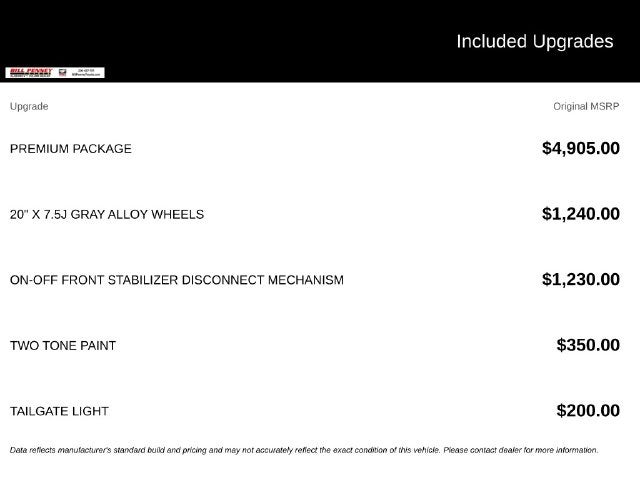Screen dimensions: 640x480
Task: Click the Original MSRP column header
Action: (x=586, y=106)
